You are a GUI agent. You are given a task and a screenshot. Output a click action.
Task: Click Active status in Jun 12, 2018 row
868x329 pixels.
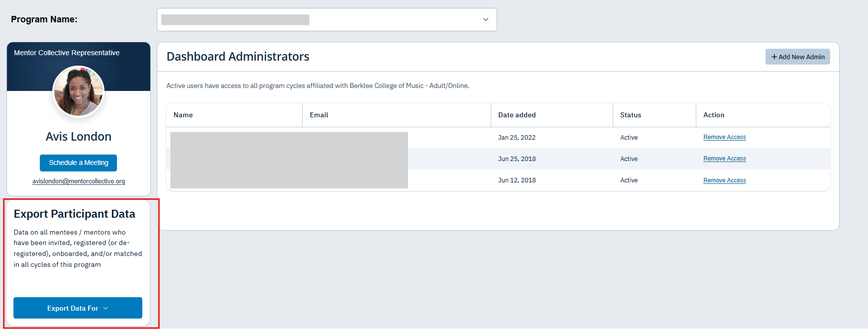click(x=629, y=180)
